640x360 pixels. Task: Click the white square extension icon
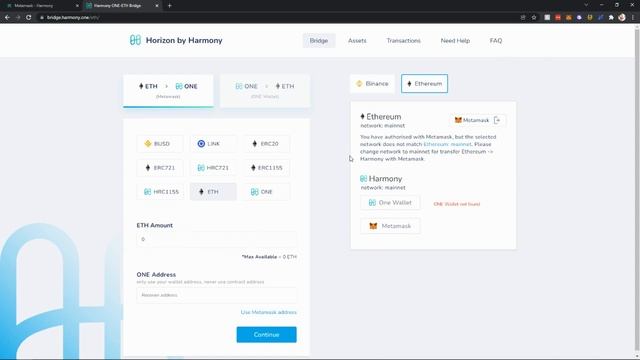point(547,18)
